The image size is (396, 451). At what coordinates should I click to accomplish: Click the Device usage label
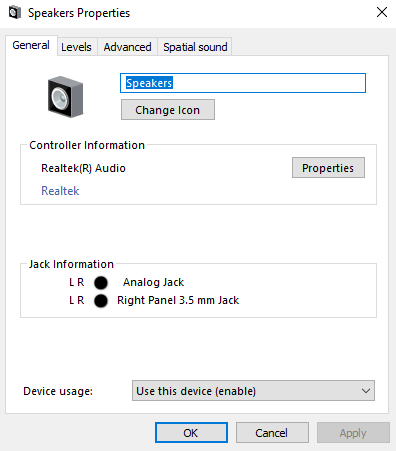(x=58, y=391)
